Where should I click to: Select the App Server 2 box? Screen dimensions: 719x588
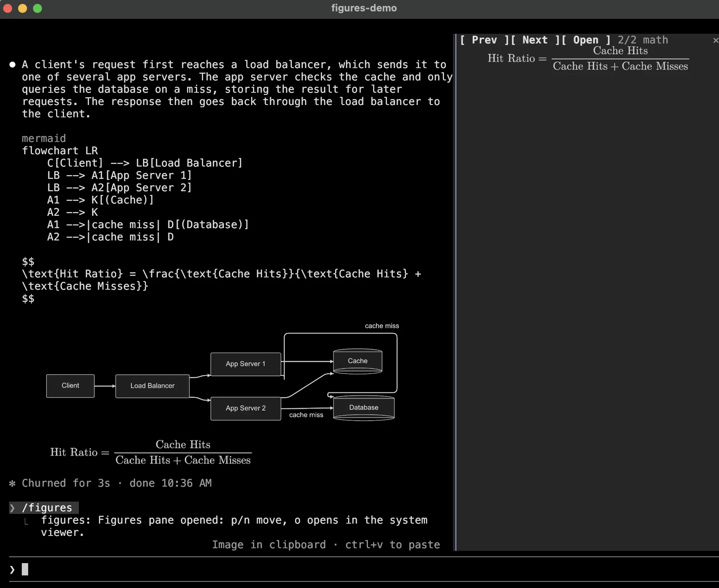(246, 409)
